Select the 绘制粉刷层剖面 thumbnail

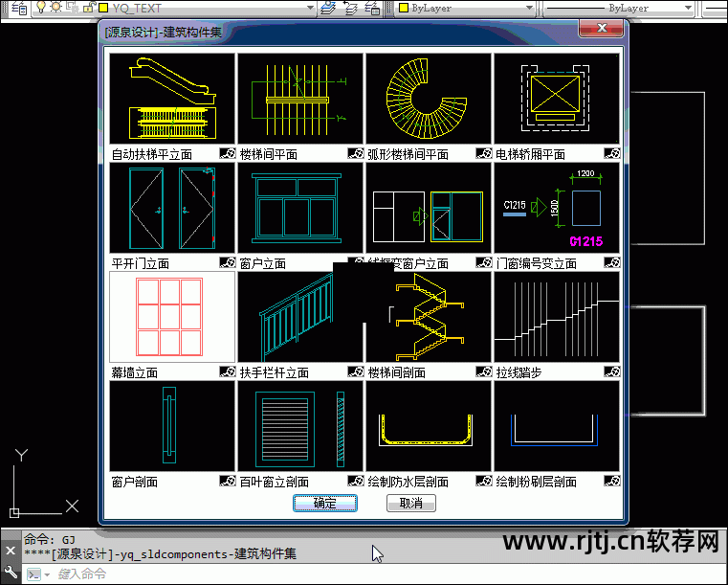[x=557, y=426]
